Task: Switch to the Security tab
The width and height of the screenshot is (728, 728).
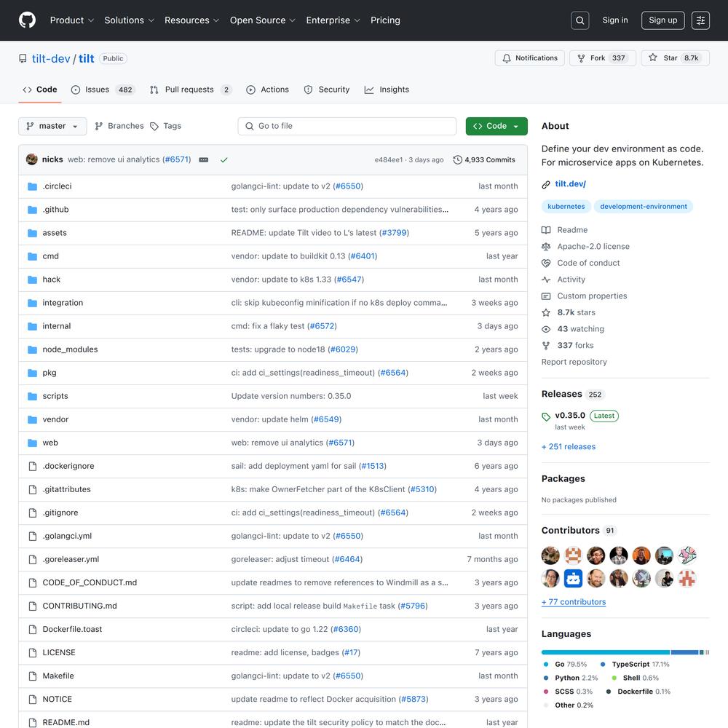Action: tap(326, 90)
